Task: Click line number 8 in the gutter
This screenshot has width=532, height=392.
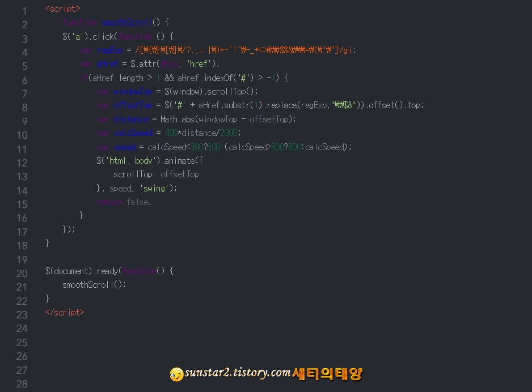Action: pos(24,108)
